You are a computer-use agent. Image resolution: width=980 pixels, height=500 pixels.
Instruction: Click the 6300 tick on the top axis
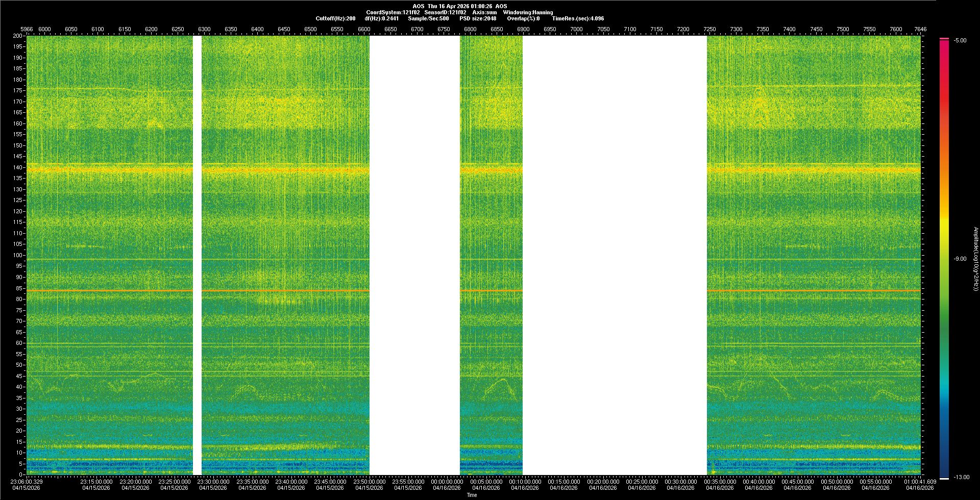(204, 29)
